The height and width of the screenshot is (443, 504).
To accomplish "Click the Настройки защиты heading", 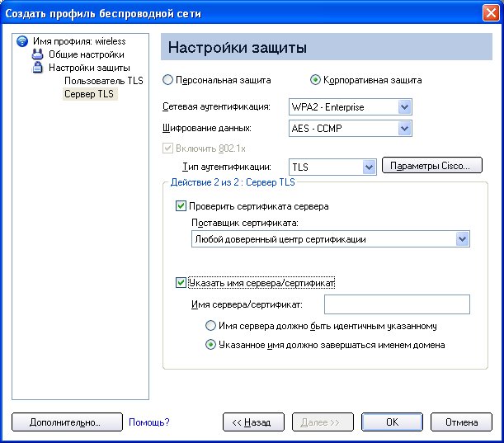I will [238, 47].
